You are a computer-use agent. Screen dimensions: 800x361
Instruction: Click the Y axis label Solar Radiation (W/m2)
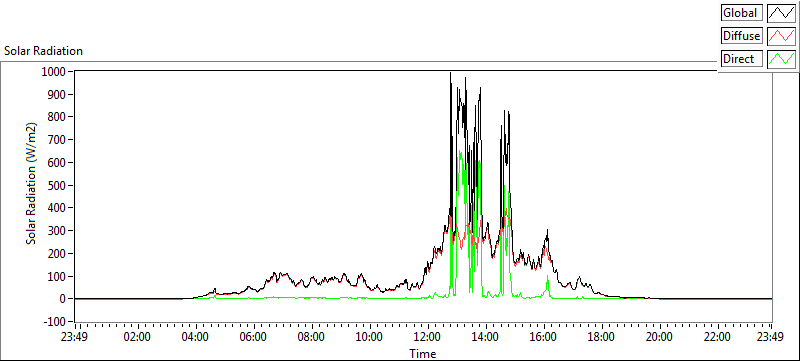coord(32,183)
